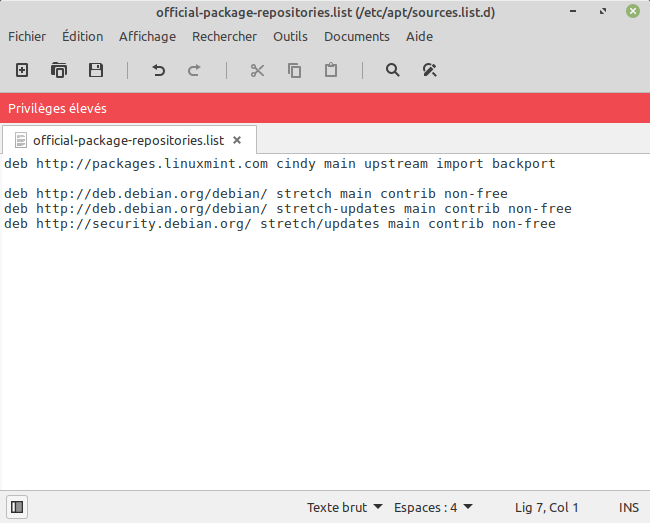
Task: Click the new document icon
Action: [x=22, y=70]
